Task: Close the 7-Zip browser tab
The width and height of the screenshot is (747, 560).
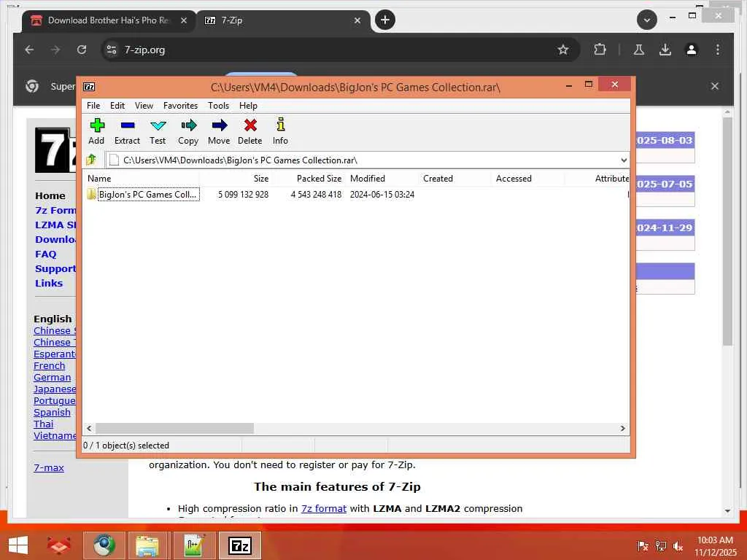Action: point(357,20)
